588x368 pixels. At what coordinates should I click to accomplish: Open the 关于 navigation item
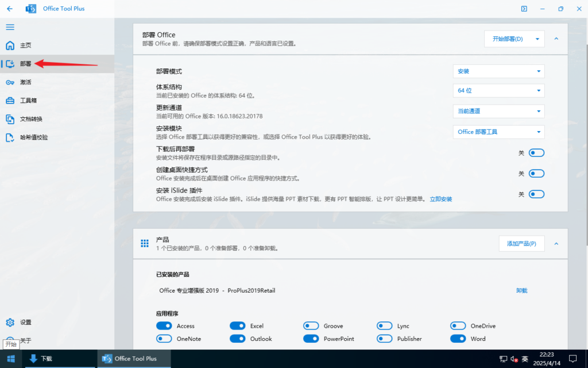click(57, 340)
